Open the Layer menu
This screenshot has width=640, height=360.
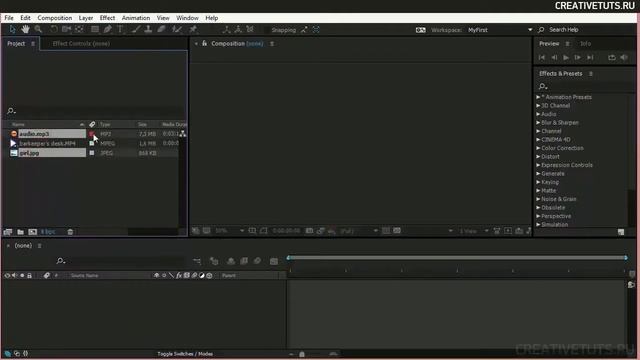(x=86, y=18)
